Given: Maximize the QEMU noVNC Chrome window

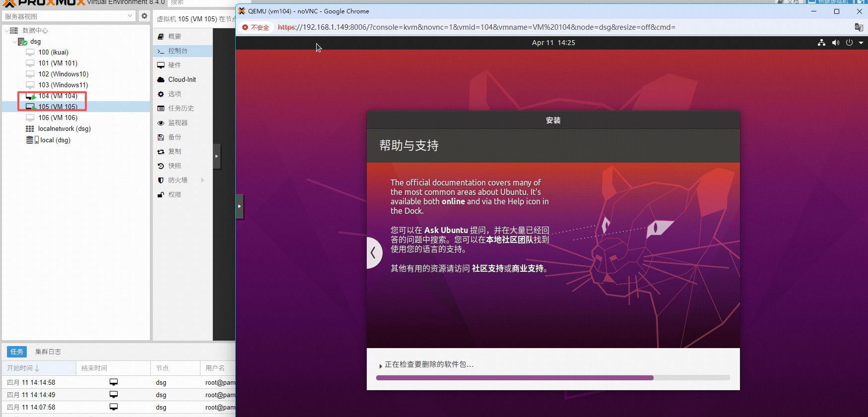Looking at the screenshot, I should pyautogui.click(x=837, y=11).
